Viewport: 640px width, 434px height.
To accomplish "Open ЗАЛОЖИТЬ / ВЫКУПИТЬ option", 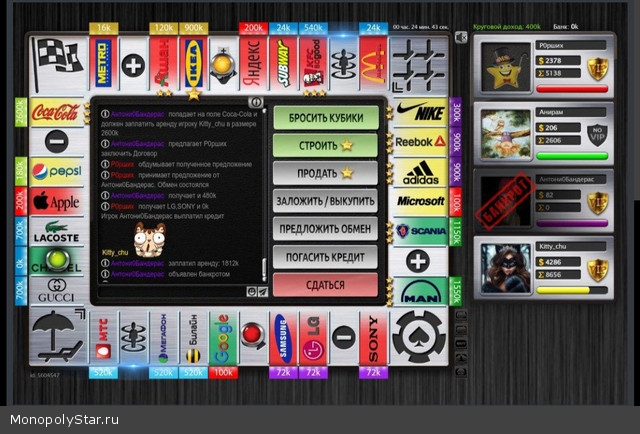I will pyautogui.click(x=326, y=201).
